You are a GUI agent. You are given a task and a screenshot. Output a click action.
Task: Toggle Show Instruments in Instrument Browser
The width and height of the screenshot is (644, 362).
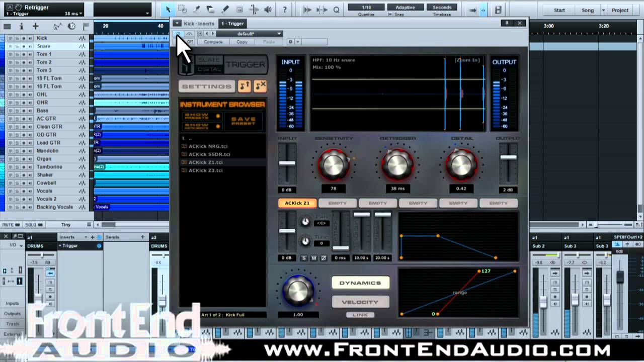coord(202,126)
